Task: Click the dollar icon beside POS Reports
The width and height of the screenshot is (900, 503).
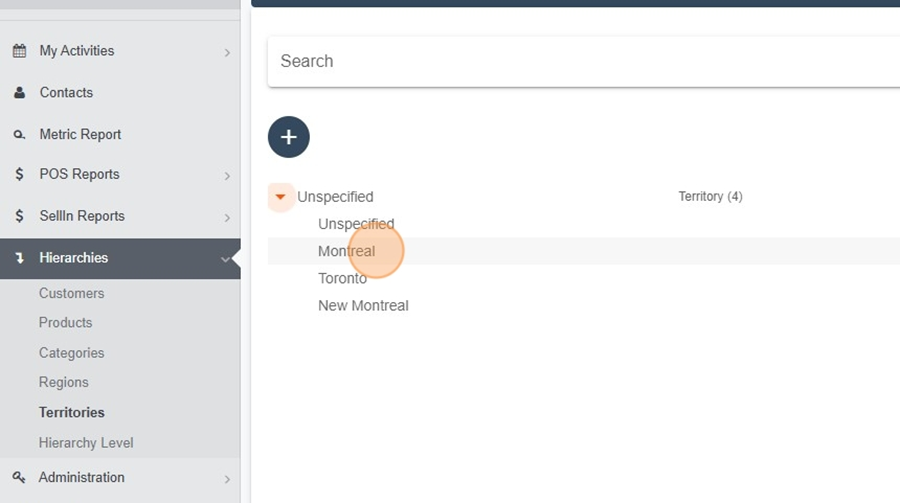Action: pyautogui.click(x=20, y=174)
